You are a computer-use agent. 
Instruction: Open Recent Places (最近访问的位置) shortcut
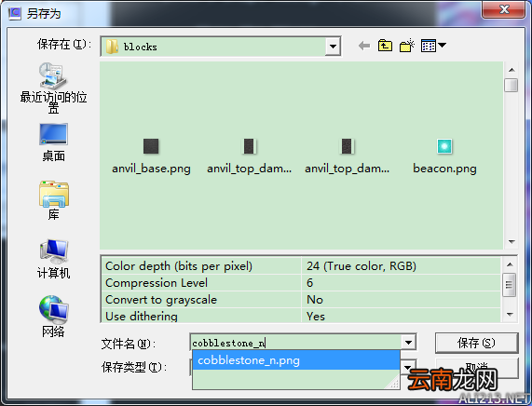tap(53, 88)
